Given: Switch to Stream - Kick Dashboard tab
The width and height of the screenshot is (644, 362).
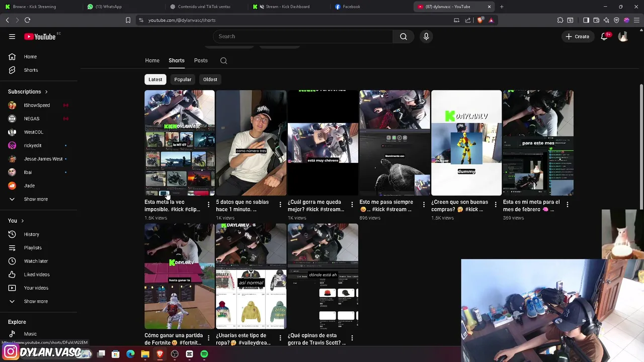Looking at the screenshot, I should [x=290, y=7].
